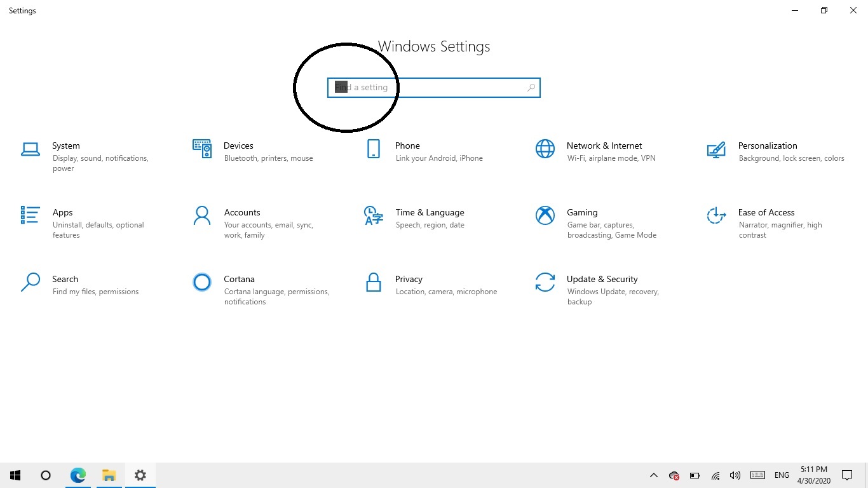Click the battery icon in the tray
Screen dimensions: 868x488
coord(695,475)
